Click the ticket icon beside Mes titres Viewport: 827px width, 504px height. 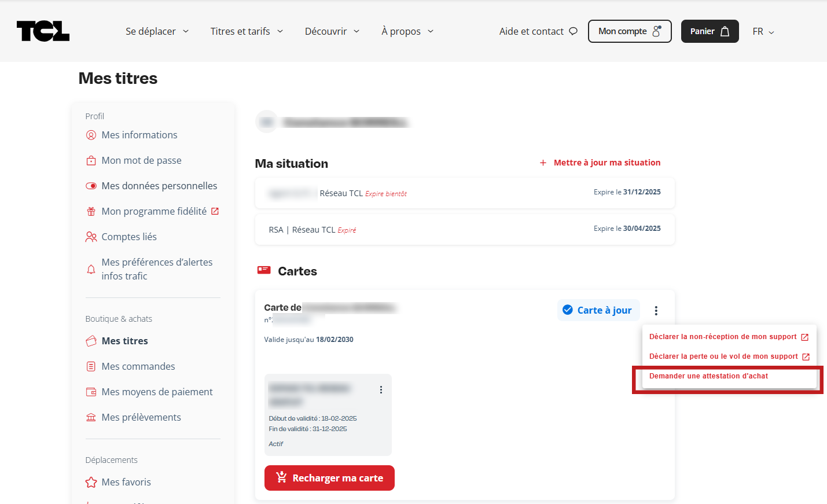(91, 341)
